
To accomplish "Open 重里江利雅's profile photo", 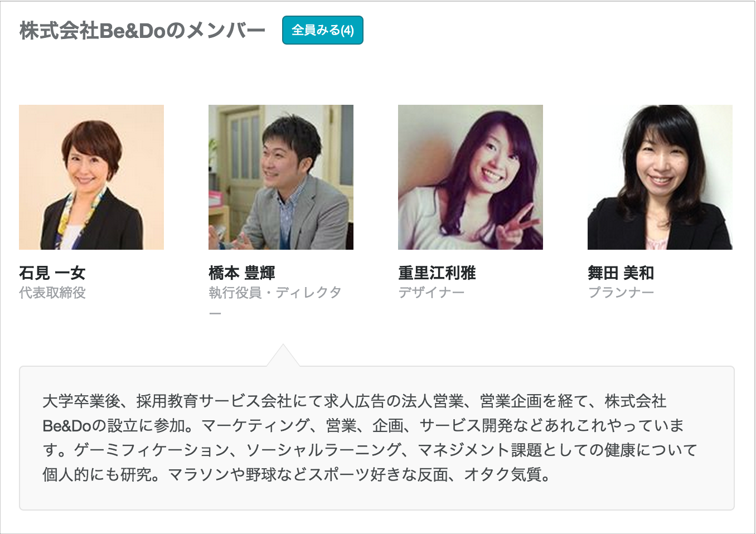I will point(471,177).
